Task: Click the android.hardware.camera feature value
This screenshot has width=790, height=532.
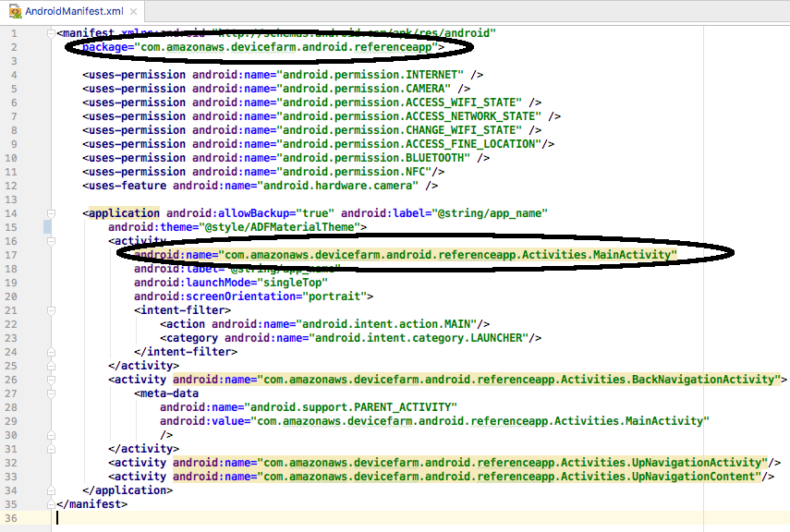Action: point(337,186)
